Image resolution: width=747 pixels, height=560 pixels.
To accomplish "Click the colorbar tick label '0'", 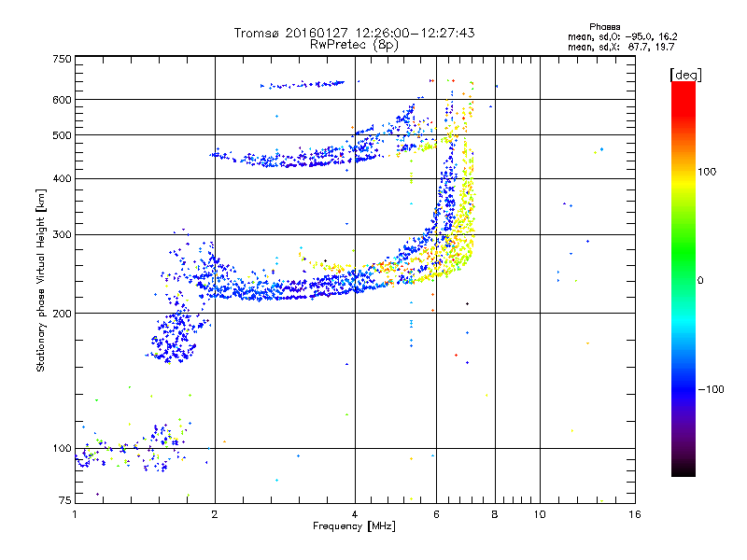I will tap(700, 281).
